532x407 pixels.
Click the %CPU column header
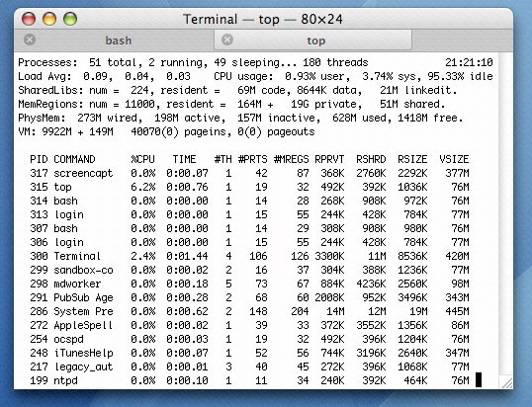click(142, 159)
